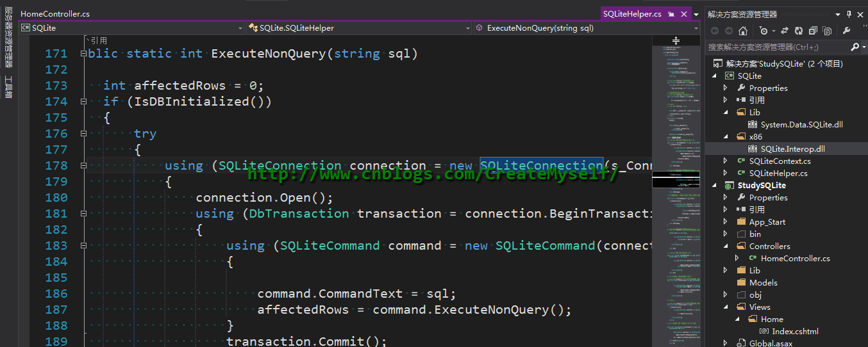Click the search magnifier icon
This screenshot has width=868, height=347.
855,47
